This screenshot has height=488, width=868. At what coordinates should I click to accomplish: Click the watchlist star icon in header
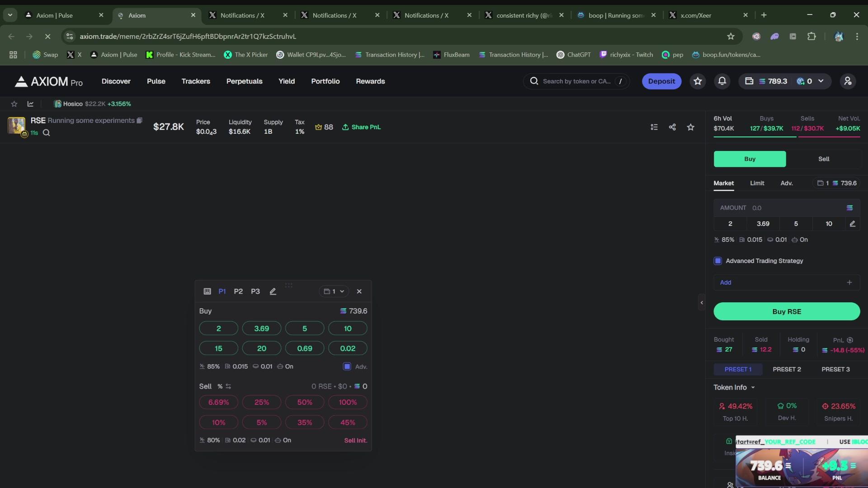[x=698, y=81]
